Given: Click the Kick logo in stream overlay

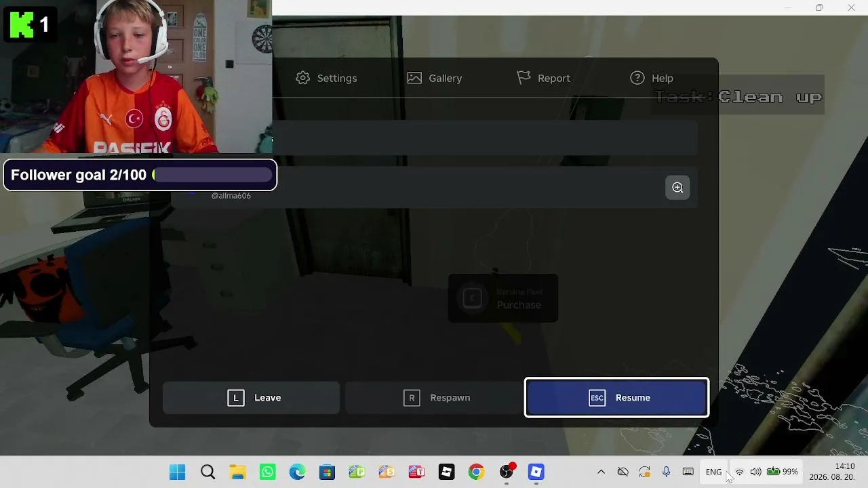Looking at the screenshot, I should click(x=22, y=25).
